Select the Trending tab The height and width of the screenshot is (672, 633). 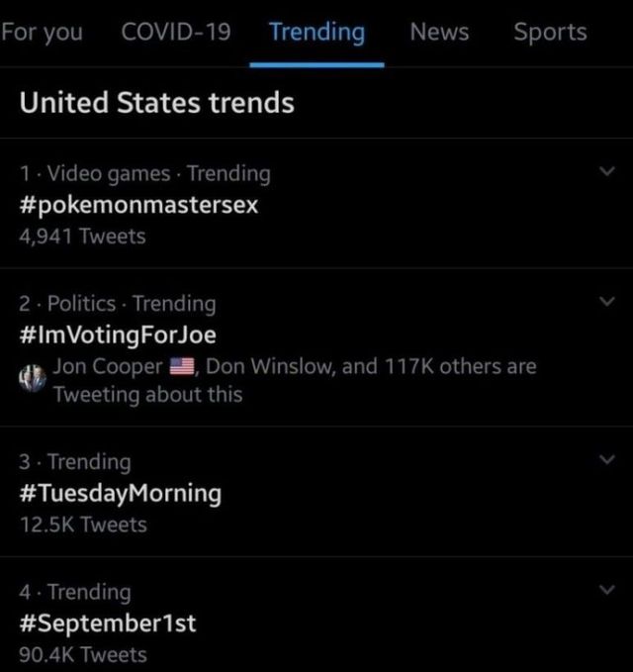point(316,32)
